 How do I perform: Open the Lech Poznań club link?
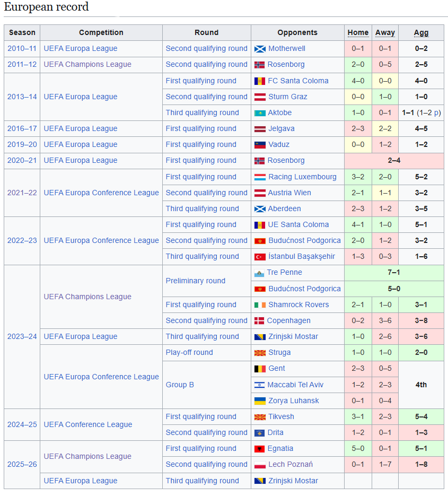tap(291, 464)
